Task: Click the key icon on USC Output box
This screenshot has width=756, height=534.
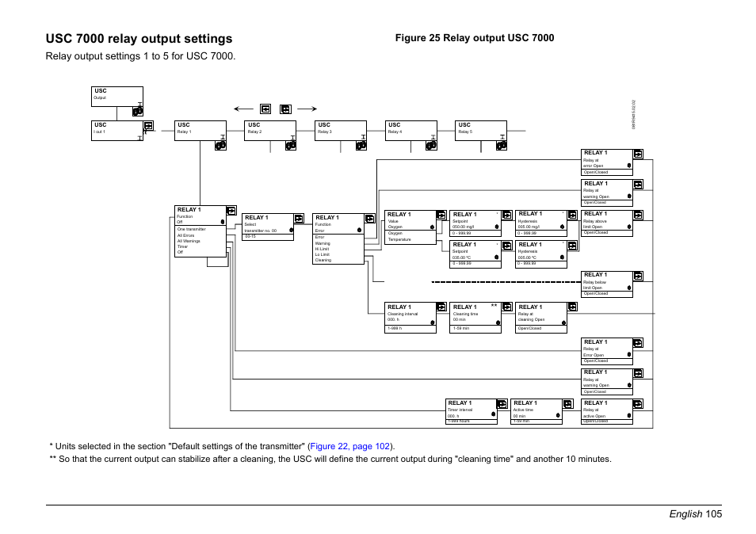Action: (x=138, y=112)
